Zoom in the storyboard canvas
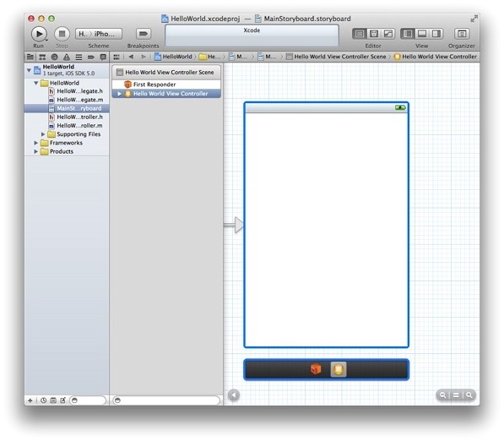Screen dimensions: 504x441 tap(469, 395)
